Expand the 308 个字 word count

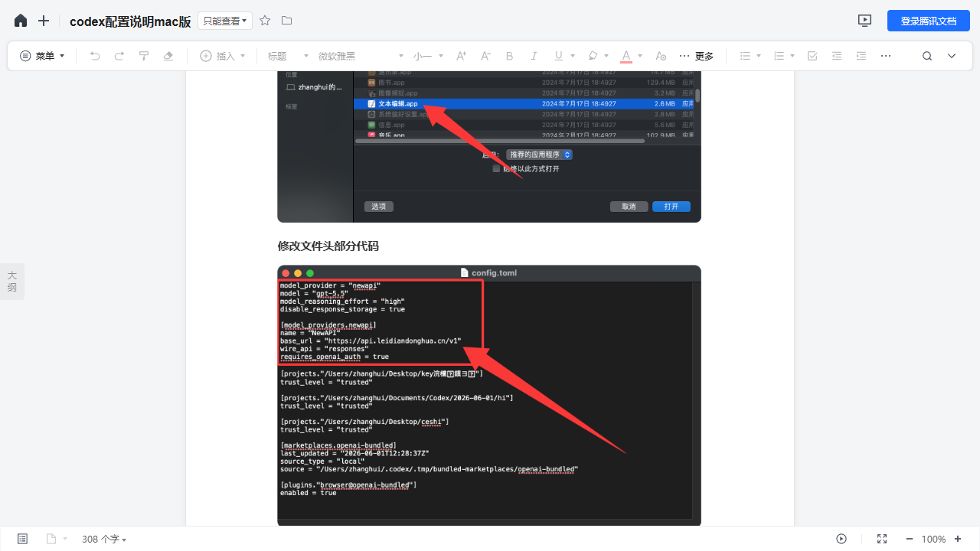[x=104, y=539]
